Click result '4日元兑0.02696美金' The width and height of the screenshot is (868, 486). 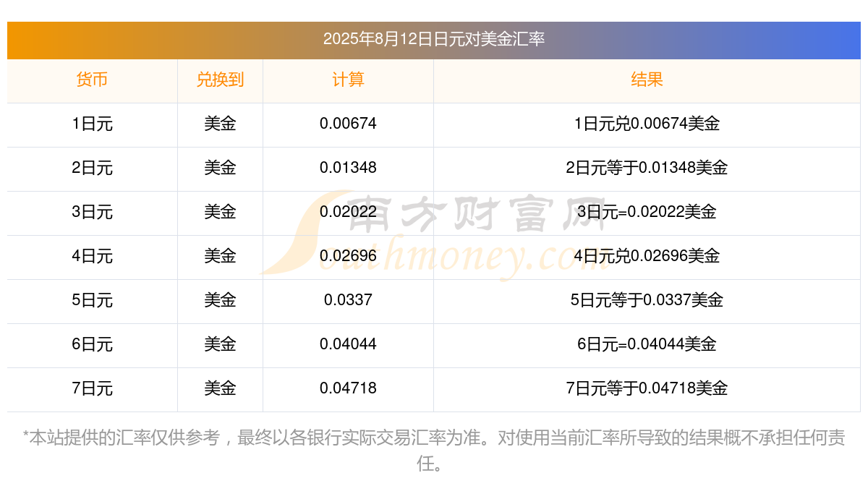tap(647, 256)
